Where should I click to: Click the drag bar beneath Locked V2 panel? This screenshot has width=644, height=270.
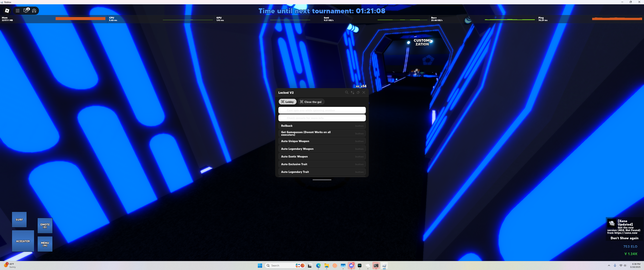(x=322, y=180)
